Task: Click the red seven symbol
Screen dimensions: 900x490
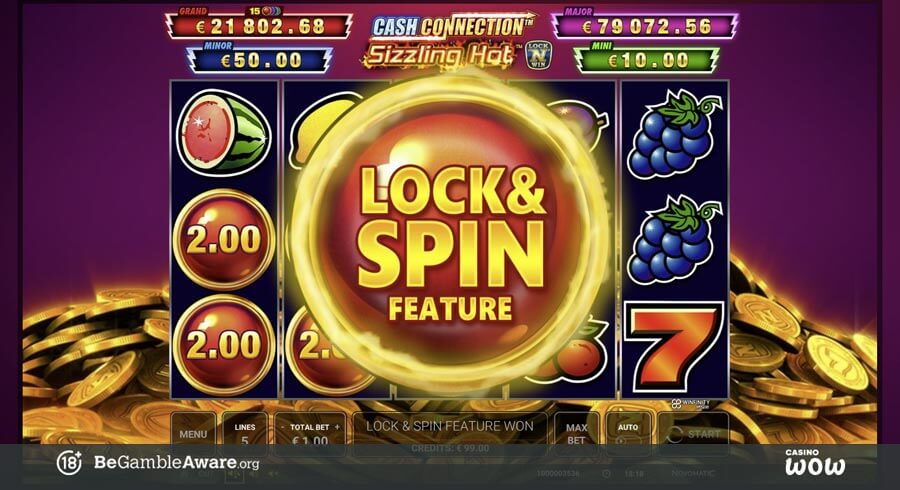Action: [674, 347]
